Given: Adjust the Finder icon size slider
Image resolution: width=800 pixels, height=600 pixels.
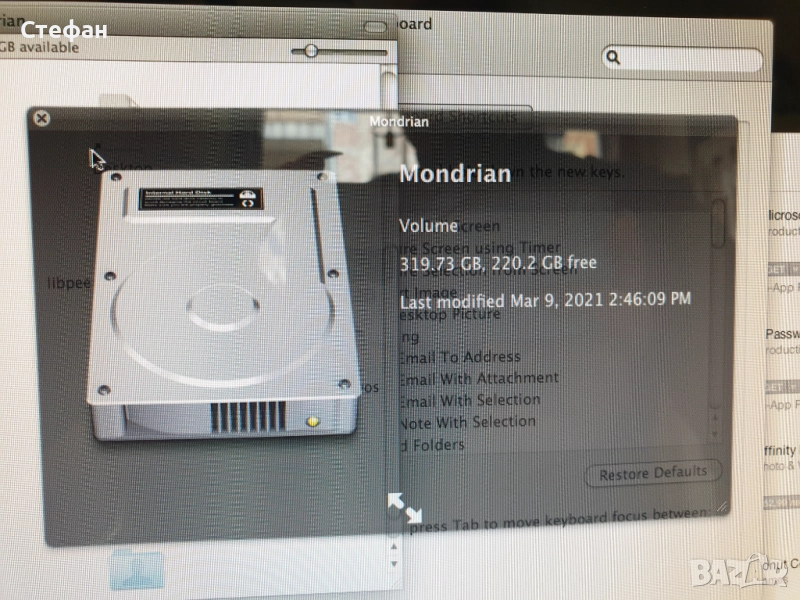Looking at the screenshot, I should tap(313, 50).
